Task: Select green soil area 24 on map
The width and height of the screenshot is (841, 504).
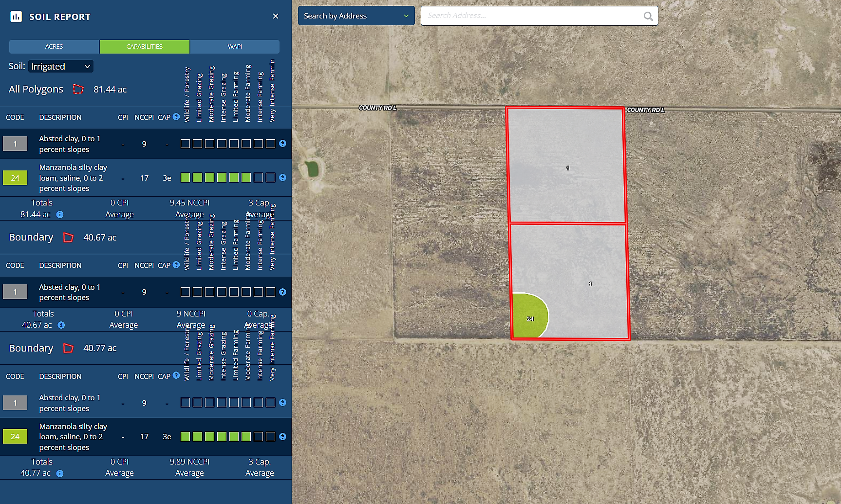Action: (x=529, y=317)
